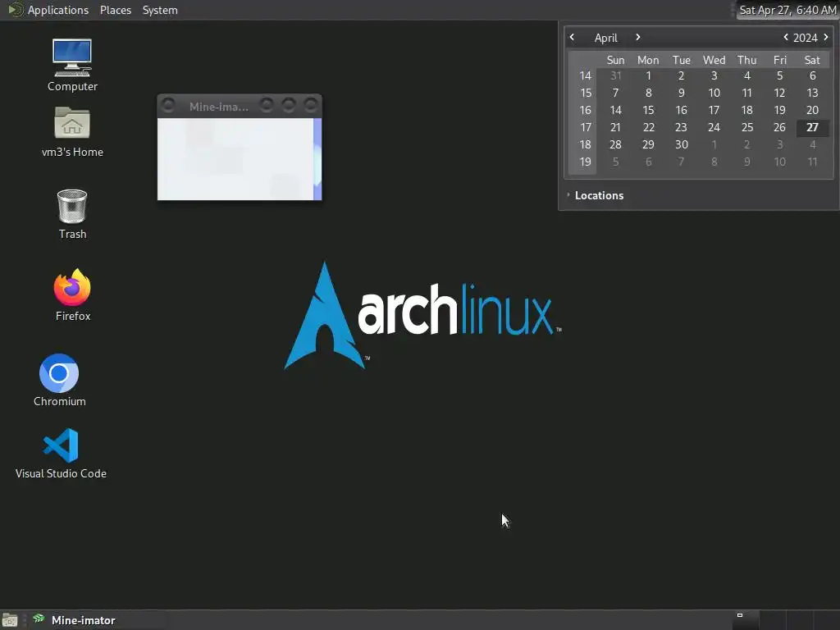The image size is (840, 630).
Task: Select April 26 in the calendar
Action: pyautogui.click(x=779, y=127)
